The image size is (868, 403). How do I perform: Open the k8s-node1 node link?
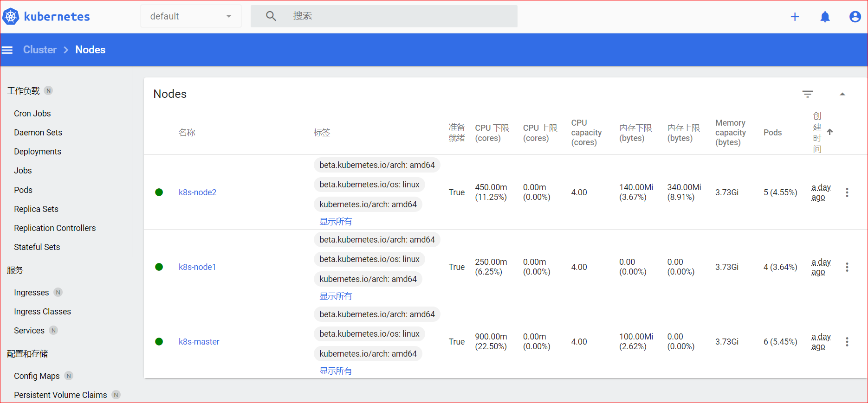pos(197,267)
